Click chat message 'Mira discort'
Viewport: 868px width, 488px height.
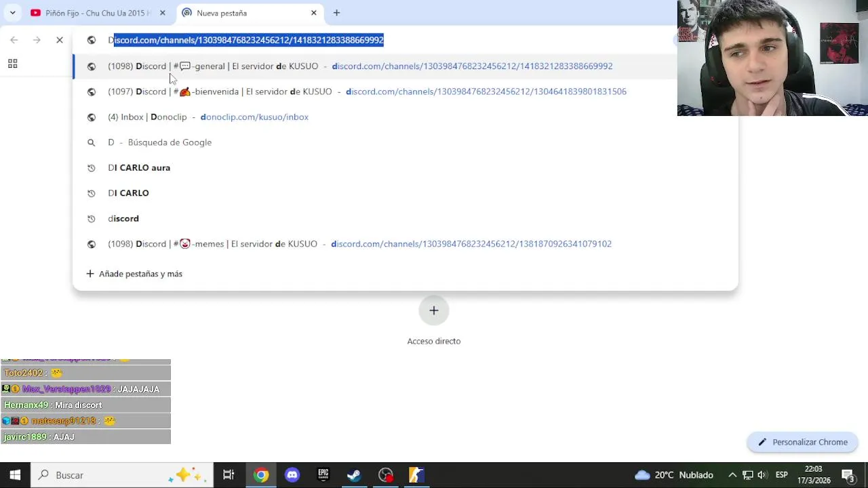tap(78, 405)
